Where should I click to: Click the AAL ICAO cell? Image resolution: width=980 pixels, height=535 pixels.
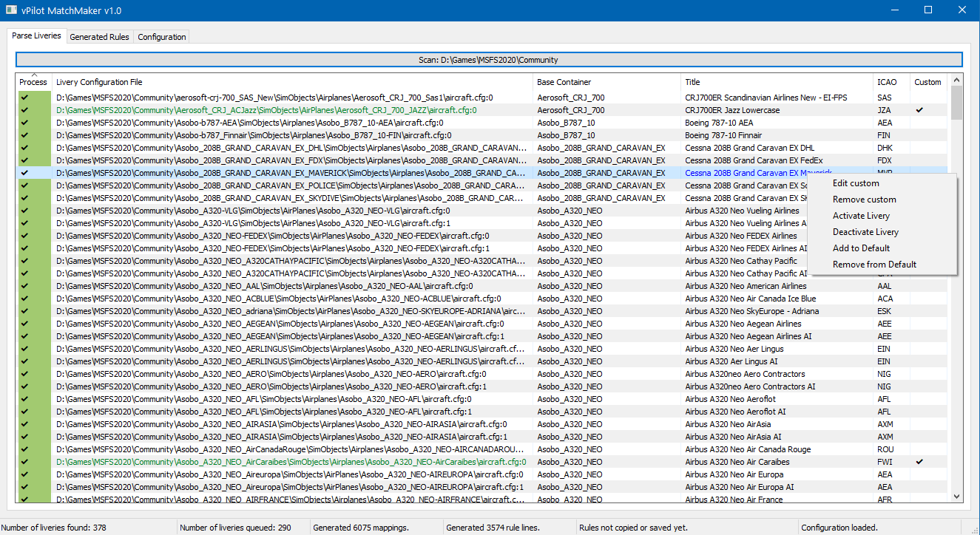(x=885, y=286)
